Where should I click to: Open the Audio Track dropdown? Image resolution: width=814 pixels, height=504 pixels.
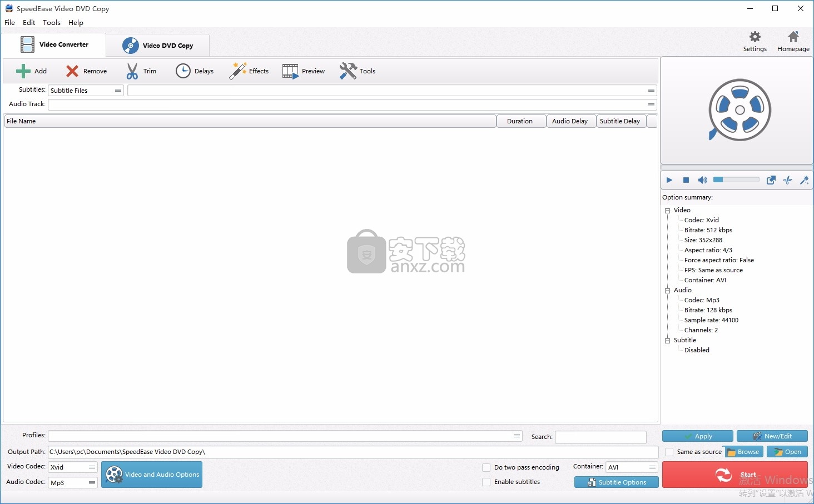click(x=353, y=104)
